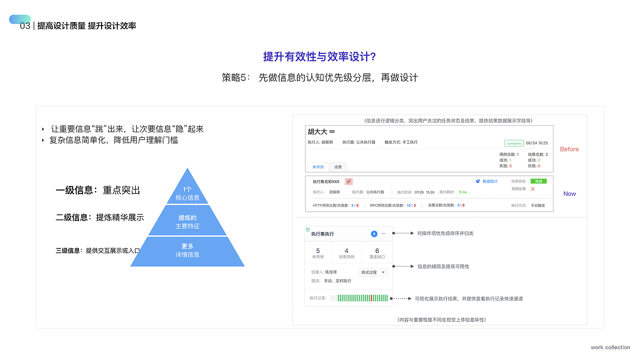The image size is (644, 362).
Task: Click the 策略5 subtitle line
Action: (x=319, y=77)
